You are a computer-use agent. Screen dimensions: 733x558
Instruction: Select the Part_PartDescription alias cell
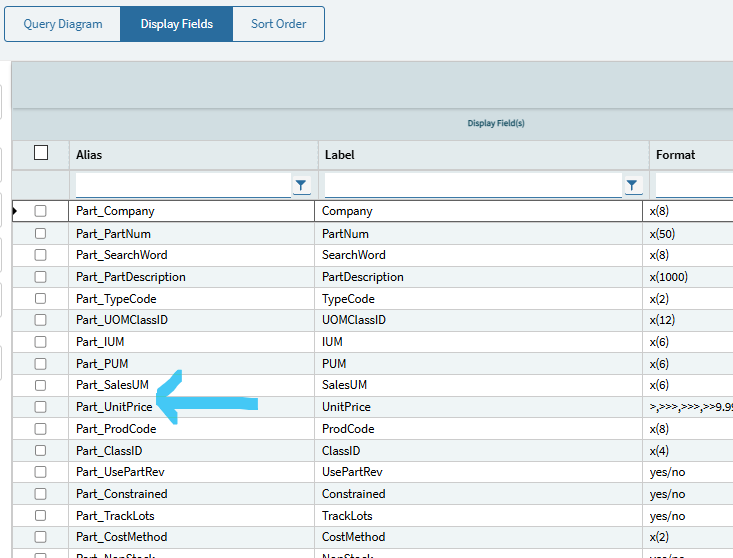192,277
